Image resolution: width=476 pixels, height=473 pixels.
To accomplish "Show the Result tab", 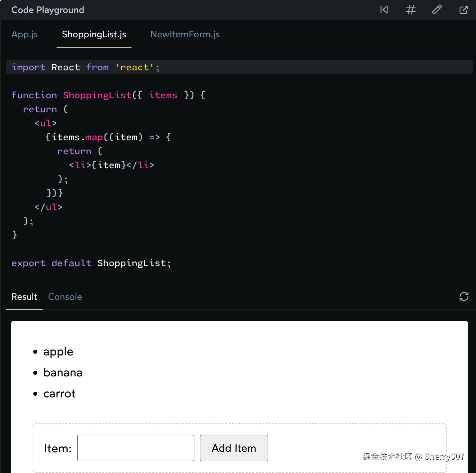I will pos(24,297).
